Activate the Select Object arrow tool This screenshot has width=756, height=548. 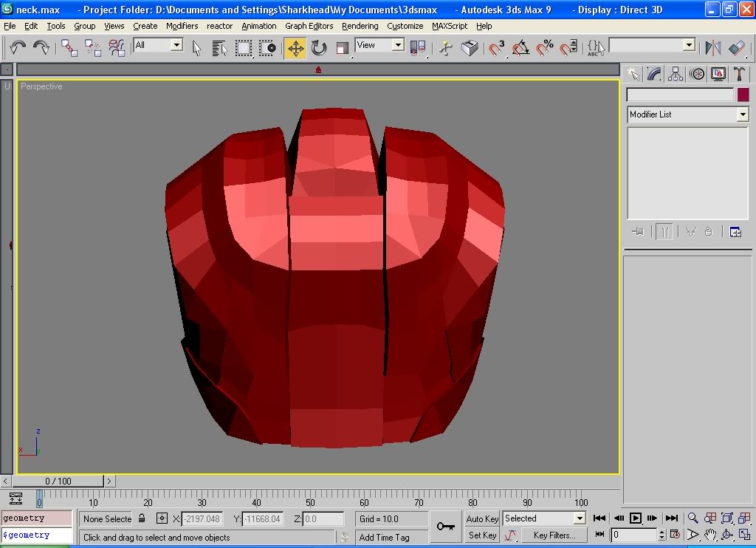pos(197,49)
